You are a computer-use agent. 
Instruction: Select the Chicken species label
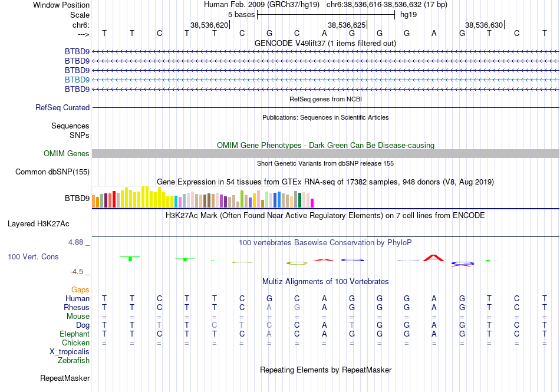pos(75,342)
